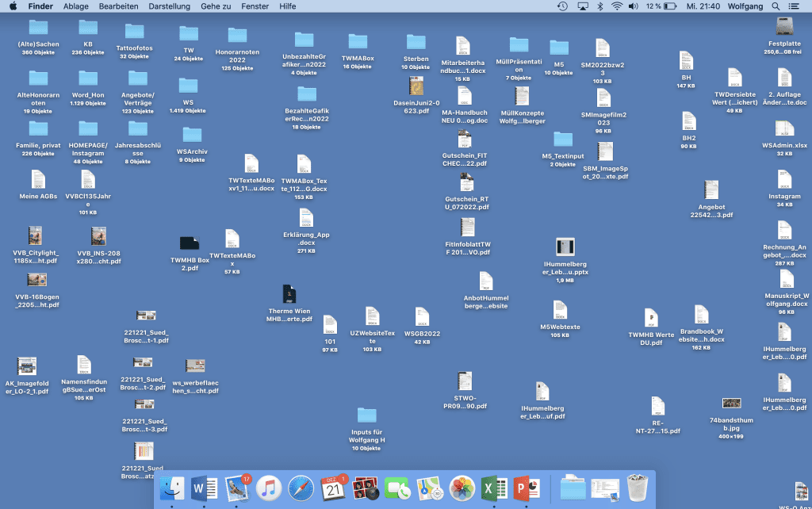
Task: Open the Trash in the Dock
Action: coord(638,488)
